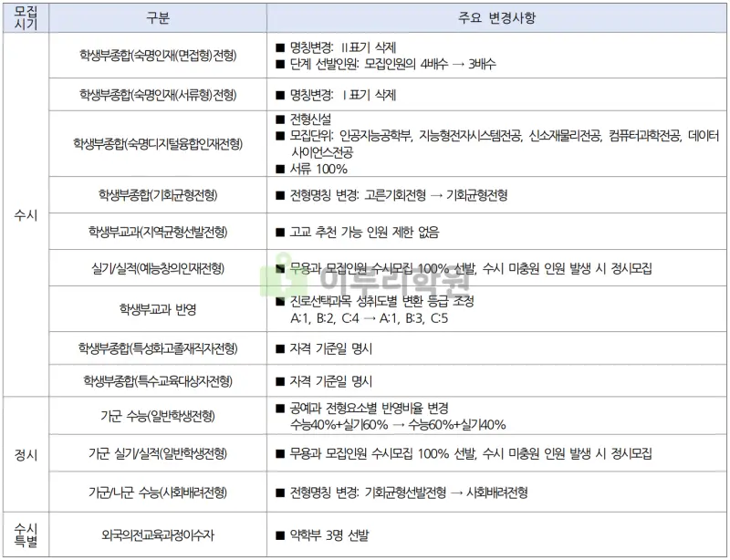Click '실기/실적(예능창의인재전형)' cell
This screenshot has width=730, height=560.
[x=158, y=268]
